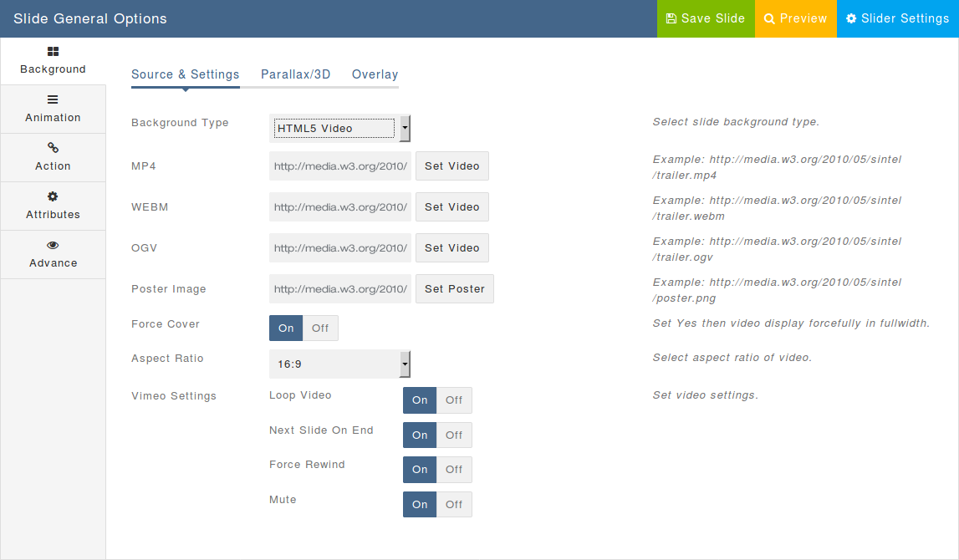
Task: Click Set Video for OGV
Action: pos(452,247)
